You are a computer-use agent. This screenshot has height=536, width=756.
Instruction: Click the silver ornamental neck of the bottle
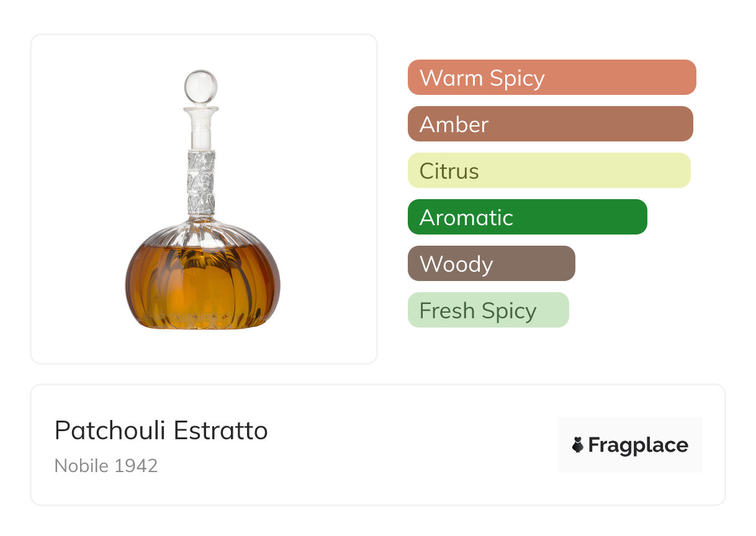pyautogui.click(x=201, y=182)
